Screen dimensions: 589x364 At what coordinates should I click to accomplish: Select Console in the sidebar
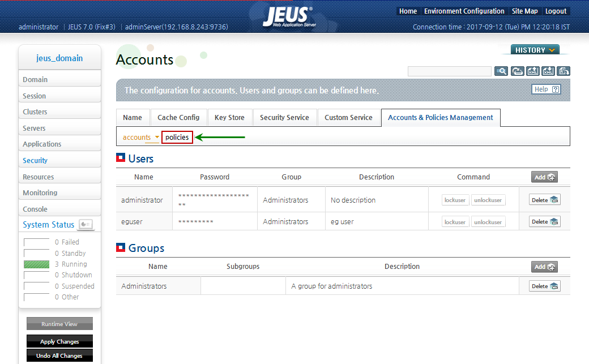59,209
